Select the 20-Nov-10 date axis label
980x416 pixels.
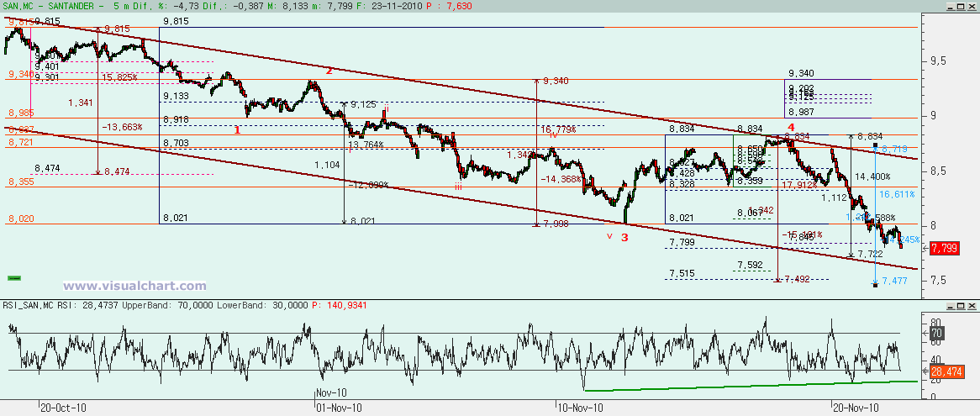click(856, 408)
